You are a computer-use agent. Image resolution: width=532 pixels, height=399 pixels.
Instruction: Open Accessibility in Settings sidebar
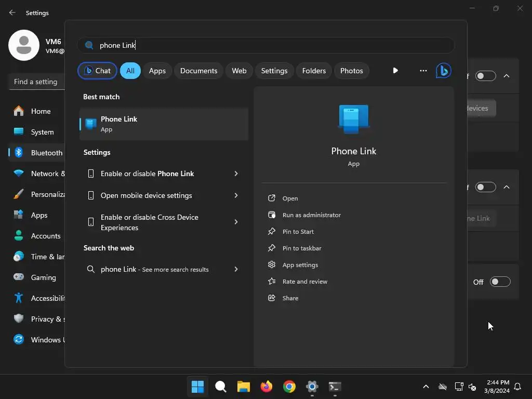click(x=37, y=298)
